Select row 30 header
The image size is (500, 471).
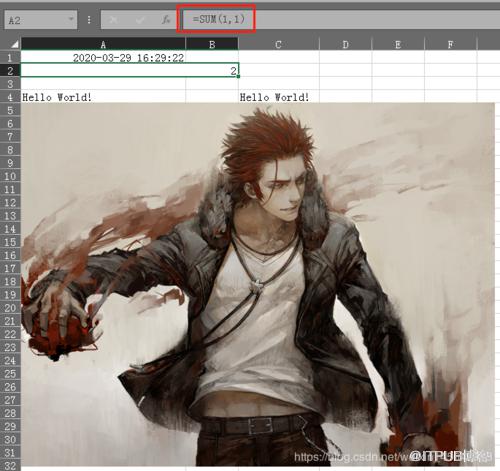(x=10, y=439)
